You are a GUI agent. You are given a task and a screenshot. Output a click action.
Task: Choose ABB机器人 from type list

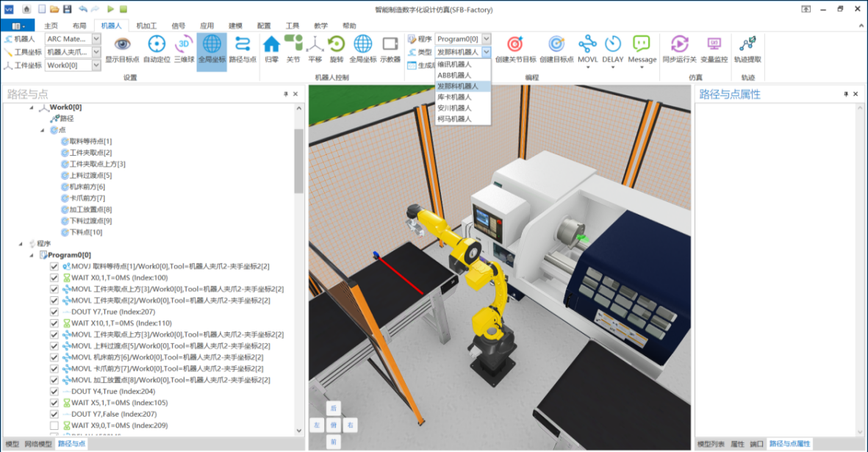pyautogui.click(x=463, y=75)
